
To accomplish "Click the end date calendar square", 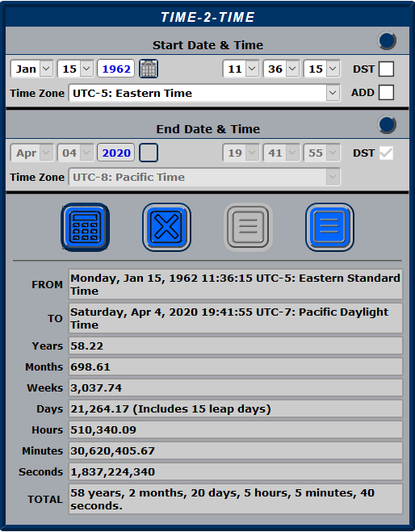I will pos(149,153).
